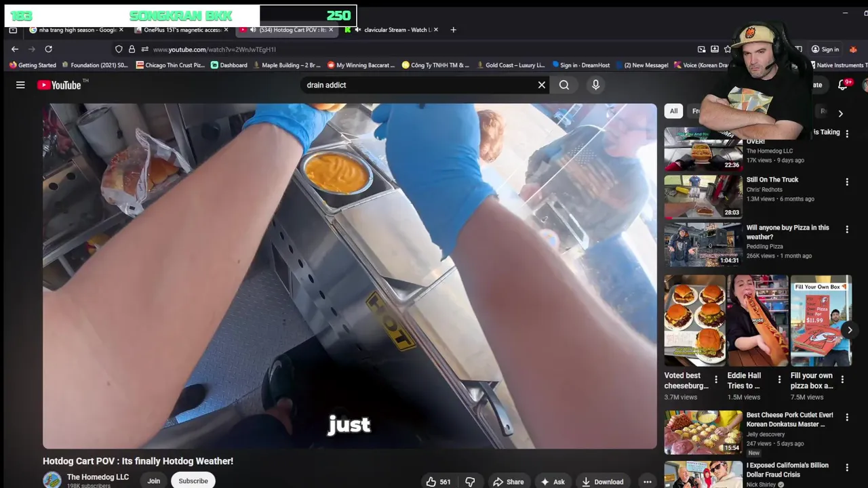Reload the page with the refresh icon
Image resolution: width=868 pixels, height=488 pixels.
tap(48, 49)
